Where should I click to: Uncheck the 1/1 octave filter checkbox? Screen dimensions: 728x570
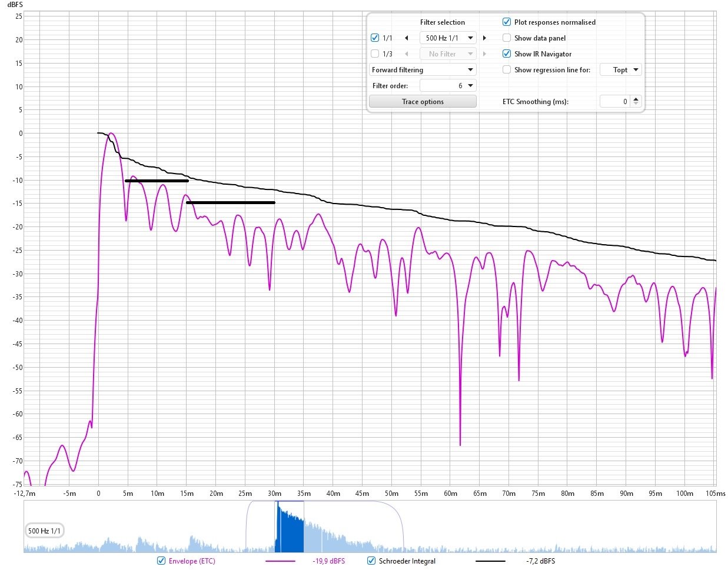coord(375,38)
